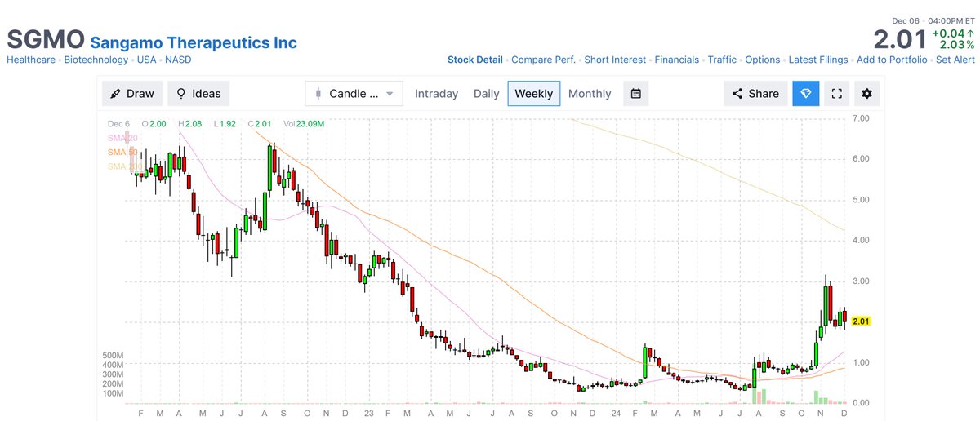This screenshot has height=421, width=980.
Task: Toggle fullscreen chart view
Action: point(836,94)
